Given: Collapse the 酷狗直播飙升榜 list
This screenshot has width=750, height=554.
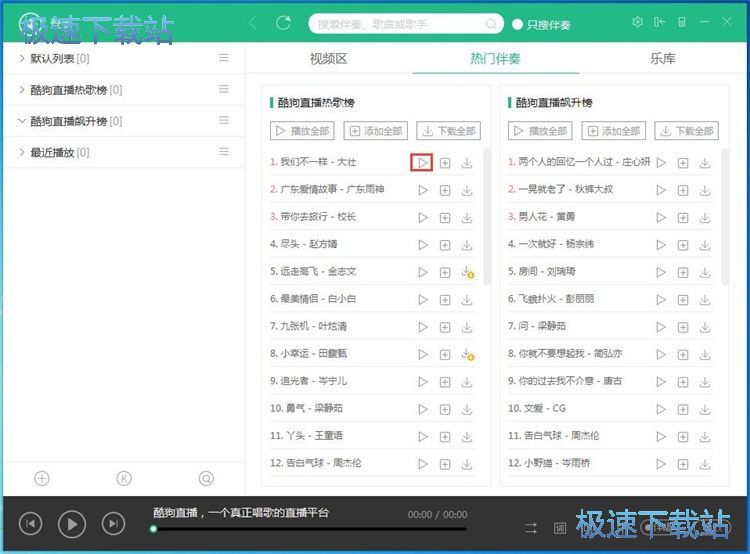Looking at the screenshot, I should (x=23, y=121).
